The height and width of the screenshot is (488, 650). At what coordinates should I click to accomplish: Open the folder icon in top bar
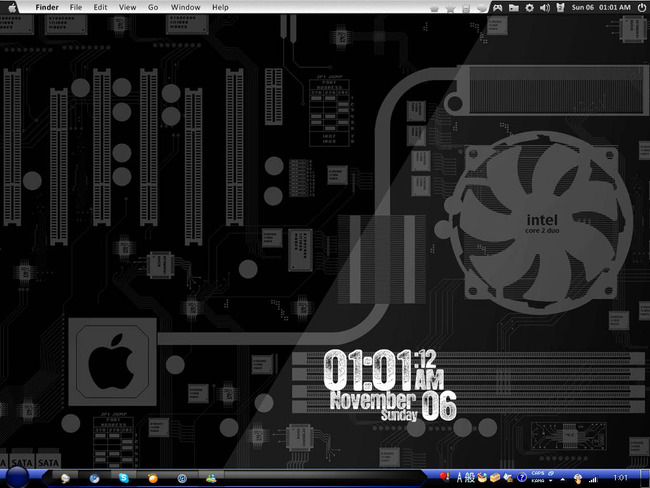point(514,7)
